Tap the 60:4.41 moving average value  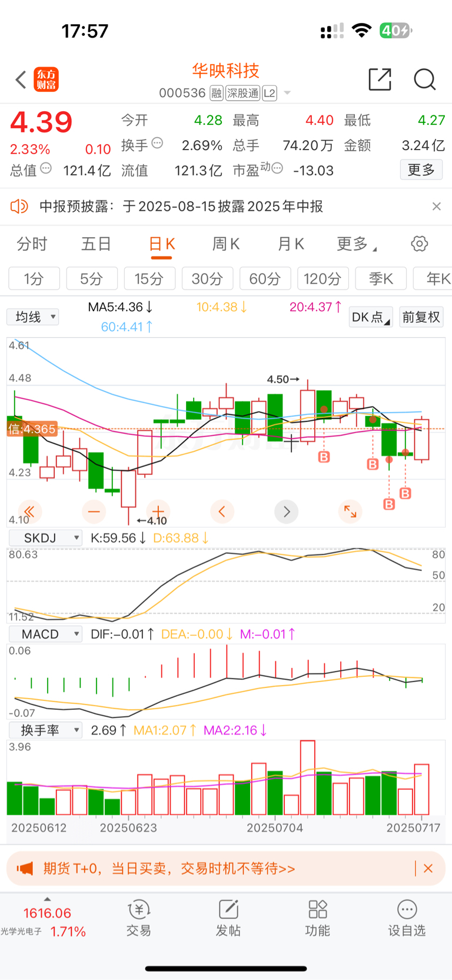click(127, 327)
